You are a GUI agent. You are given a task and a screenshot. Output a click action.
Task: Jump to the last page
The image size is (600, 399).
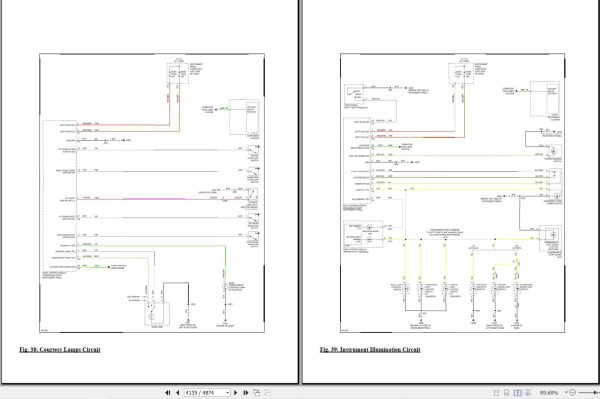[246, 392]
